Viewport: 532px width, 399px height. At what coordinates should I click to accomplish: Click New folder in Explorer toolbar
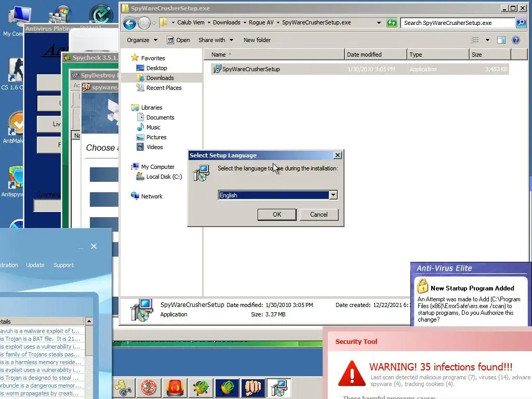tap(257, 40)
